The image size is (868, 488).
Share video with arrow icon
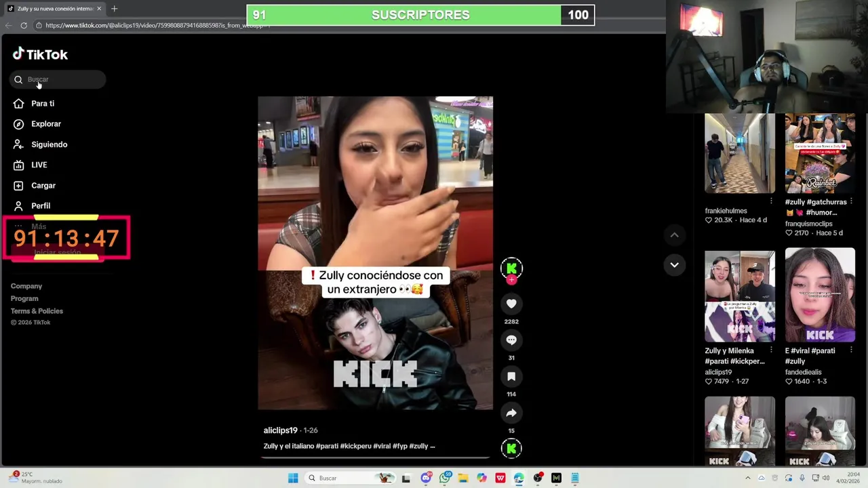[x=511, y=413]
